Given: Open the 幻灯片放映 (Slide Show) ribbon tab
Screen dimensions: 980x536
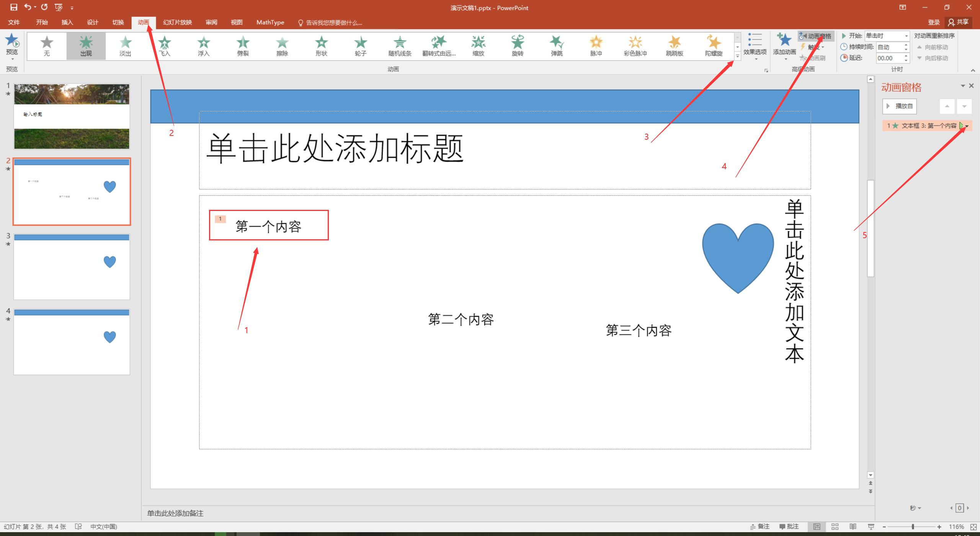Looking at the screenshot, I should point(177,22).
